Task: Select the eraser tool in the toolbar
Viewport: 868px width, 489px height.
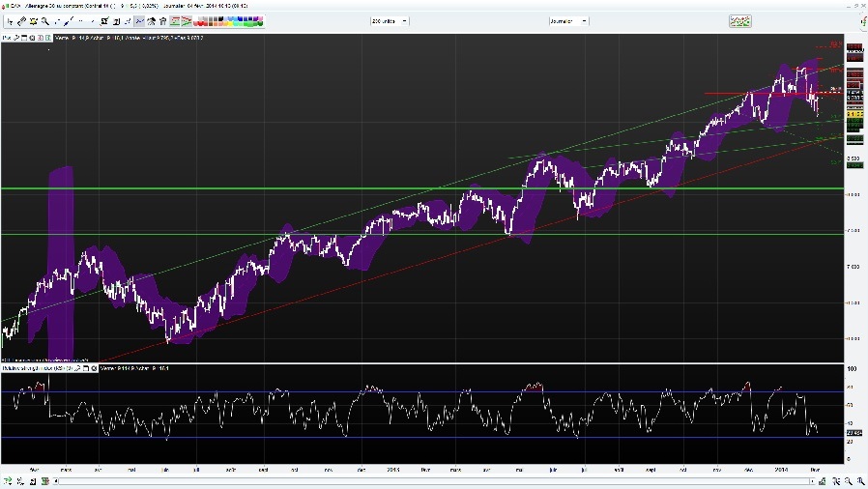Action: click(21, 21)
